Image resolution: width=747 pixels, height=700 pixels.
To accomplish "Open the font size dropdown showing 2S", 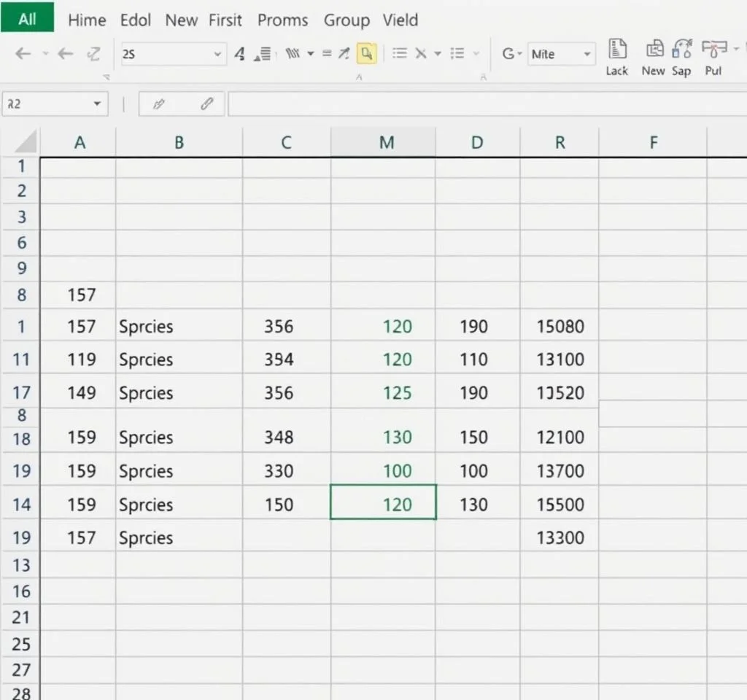I will click(217, 54).
